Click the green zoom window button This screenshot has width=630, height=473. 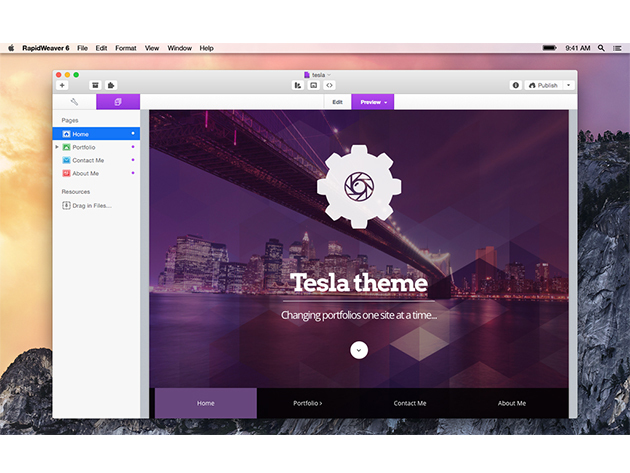click(x=76, y=75)
